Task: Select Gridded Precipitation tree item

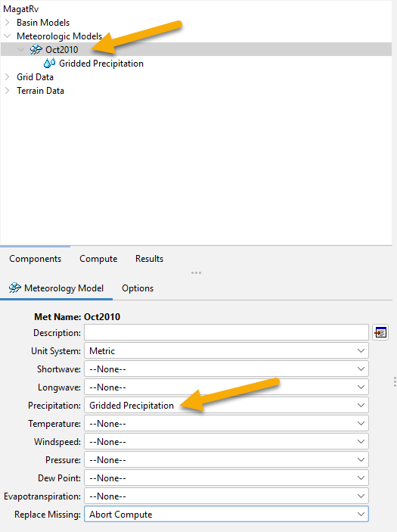Action: tap(101, 64)
